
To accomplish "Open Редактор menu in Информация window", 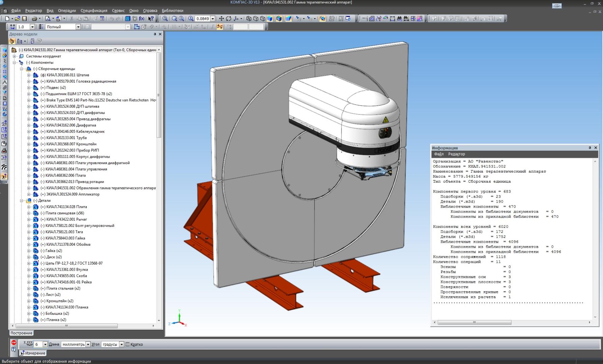I will (456, 154).
